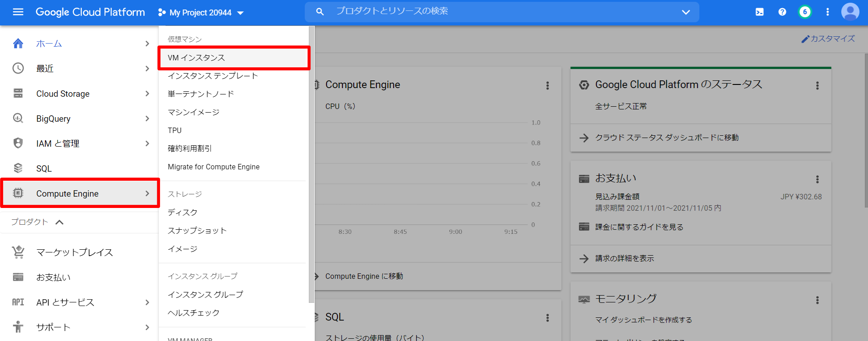Click Compute Engine に移動 link
Screen dimensions: 868x341
(364, 276)
